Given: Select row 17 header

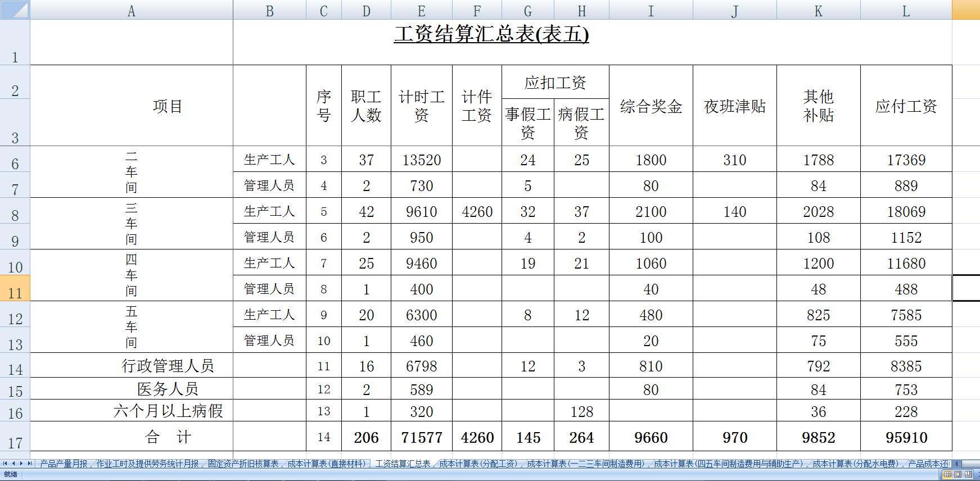Looking at the screenshot, I should [15, 436].
